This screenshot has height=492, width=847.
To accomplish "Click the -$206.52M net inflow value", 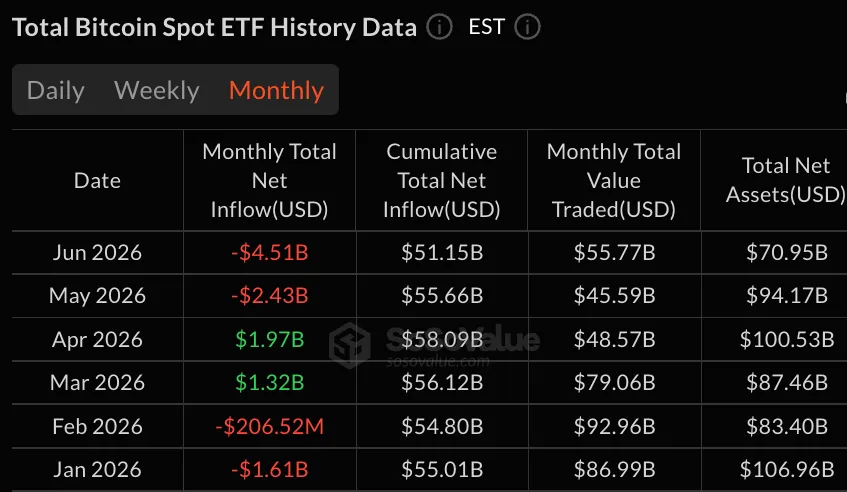I will coord(270,426).
